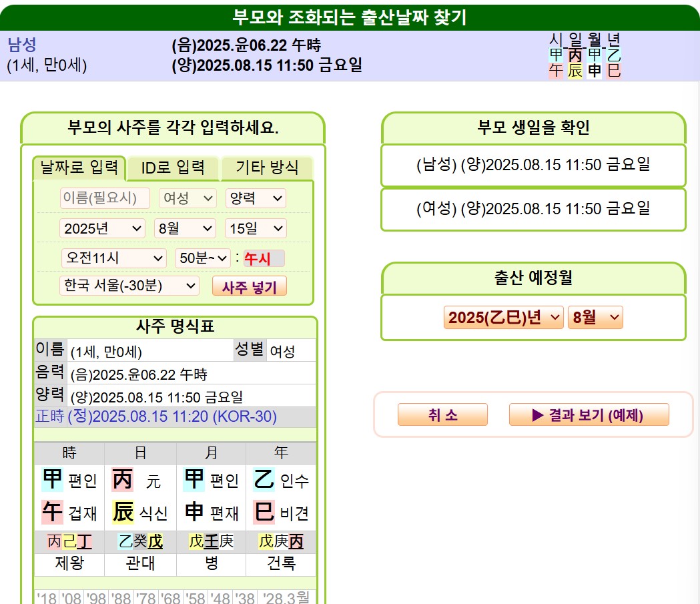Viewport: 700px width, 604px height.
Task: Open the ID로 입력 tab
Action: click(x=173, y=168)
